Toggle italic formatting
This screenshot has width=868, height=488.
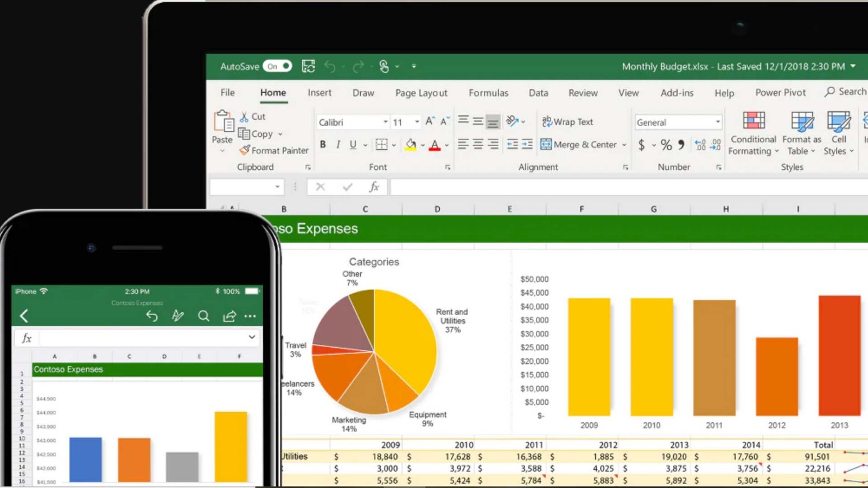(337, 144)
